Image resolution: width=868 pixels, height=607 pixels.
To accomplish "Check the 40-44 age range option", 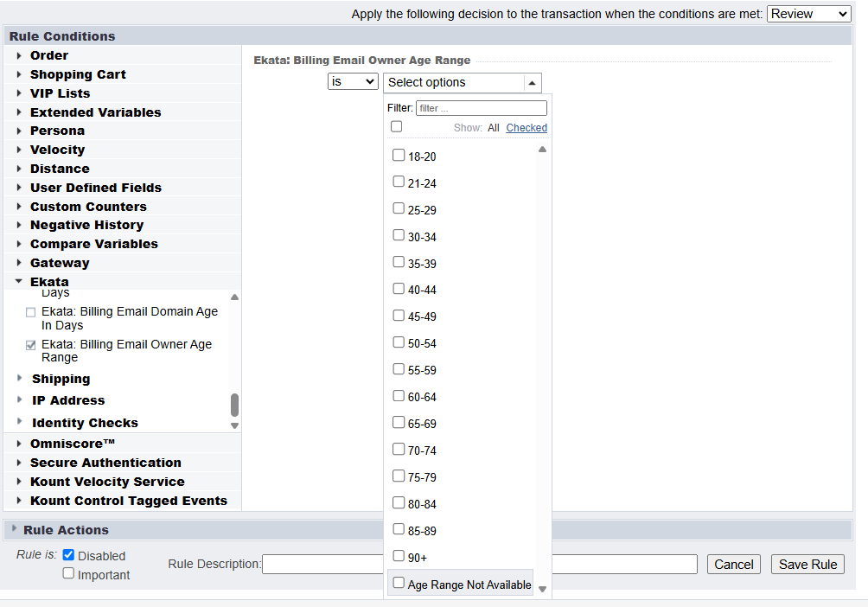I will (399, 289).
